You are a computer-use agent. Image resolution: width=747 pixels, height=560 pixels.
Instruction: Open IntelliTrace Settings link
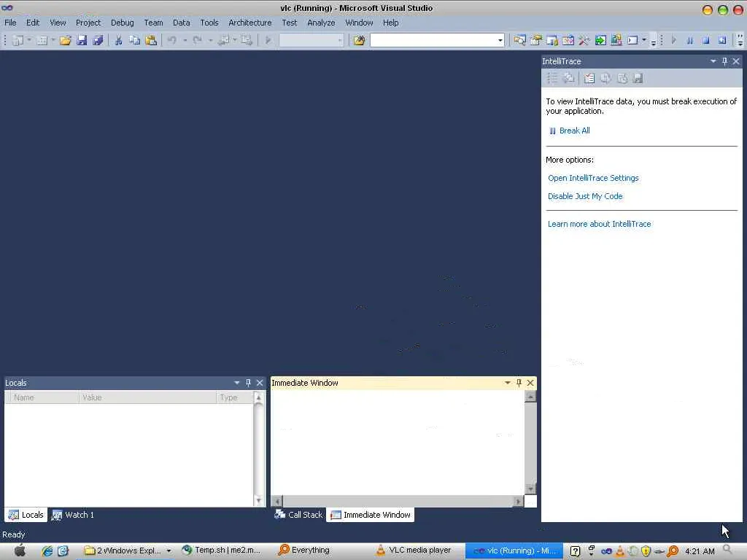click(593, 178)
